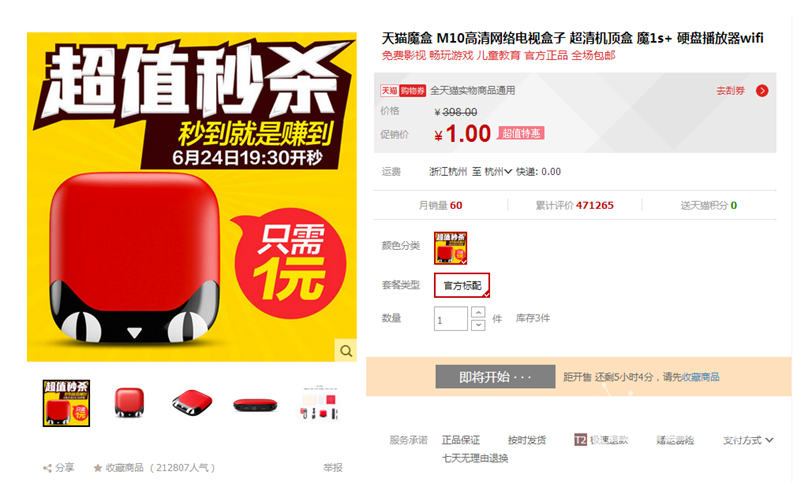800x482 pixels.
Task: Select the flat side-view box thumbnail
Action: (x=255, y=405)
